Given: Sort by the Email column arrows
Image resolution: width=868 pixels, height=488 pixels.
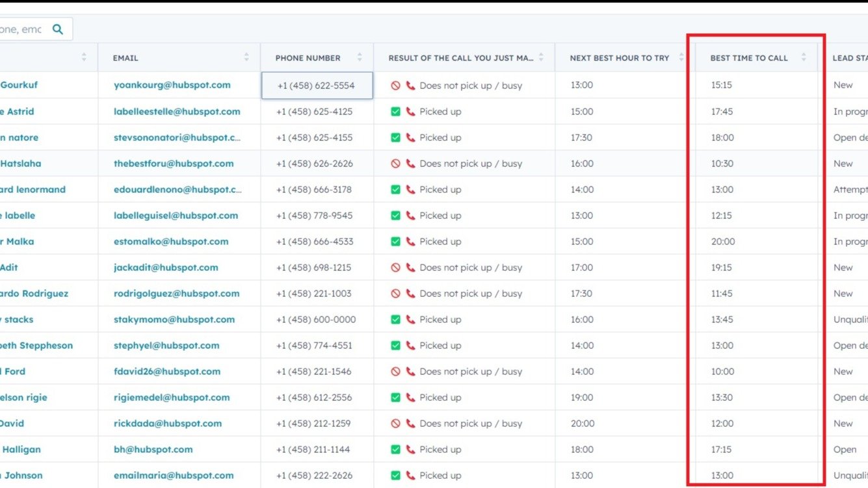Looking at the screenshot, I should (246, 58).
